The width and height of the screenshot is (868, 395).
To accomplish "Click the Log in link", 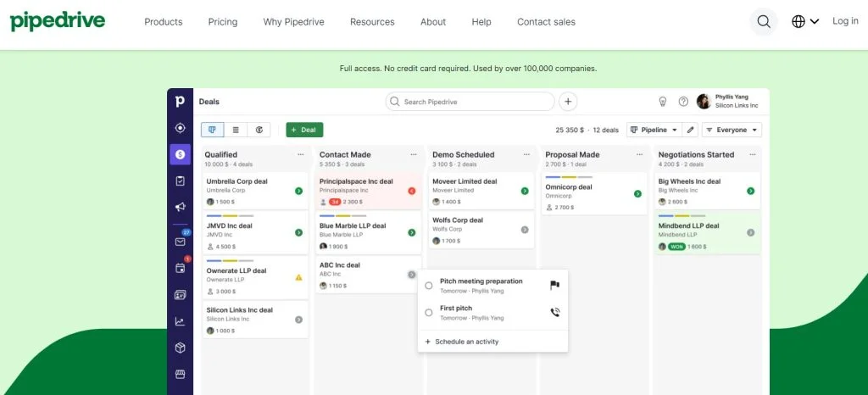I will pyautogui.click(x=845, y=21).
